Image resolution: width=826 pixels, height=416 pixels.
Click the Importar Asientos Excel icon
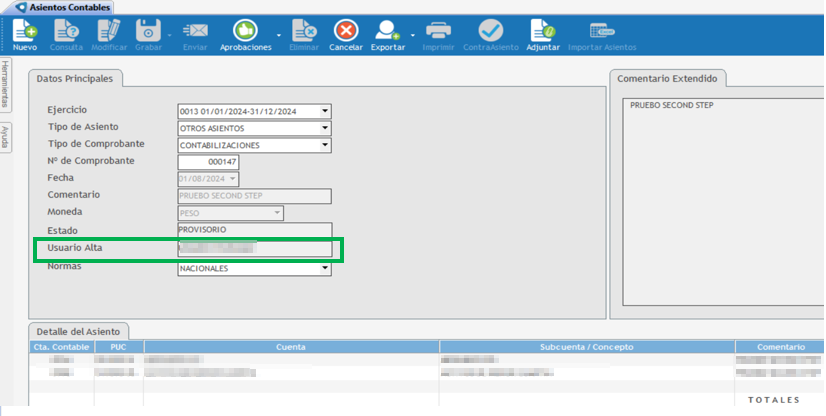tap(602, 31)
